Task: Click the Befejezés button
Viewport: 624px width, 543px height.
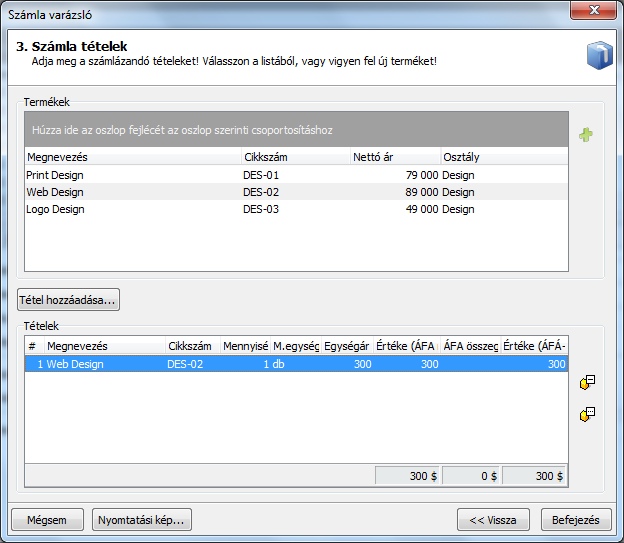Action: coord(575,520)
